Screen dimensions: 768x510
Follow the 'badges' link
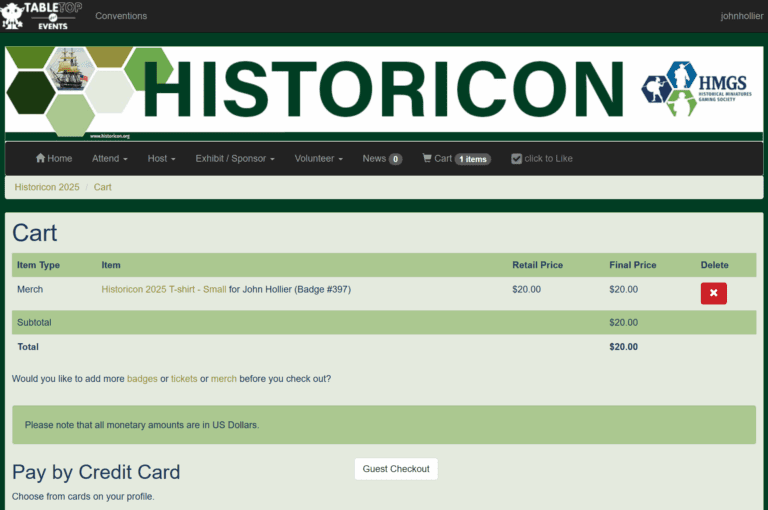(x=142, y=379)
